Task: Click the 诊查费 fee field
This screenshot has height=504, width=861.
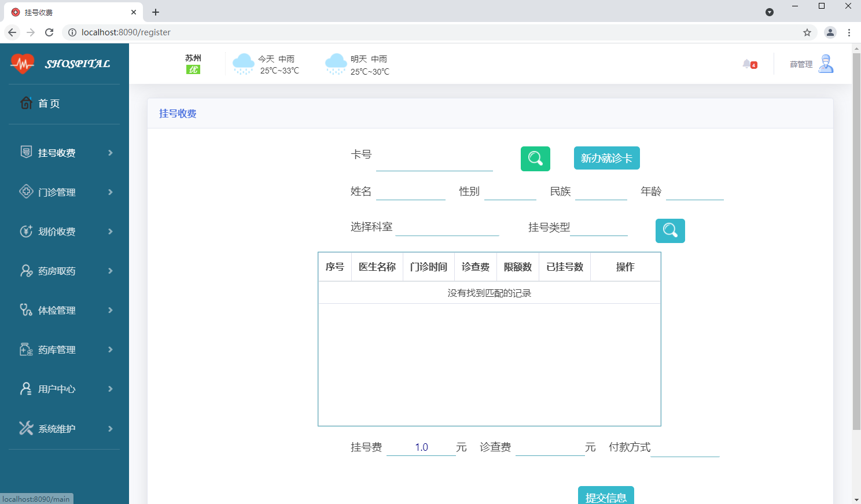Action: point(550,447)
